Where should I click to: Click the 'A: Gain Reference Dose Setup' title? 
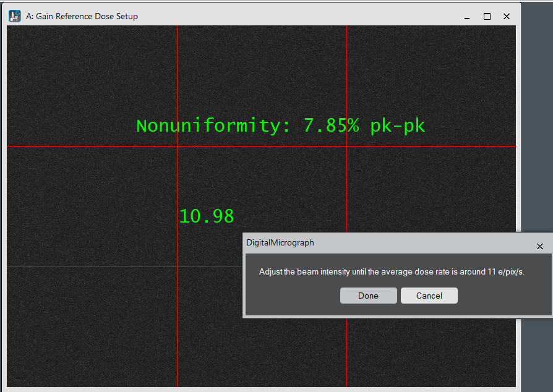[82, 16]
